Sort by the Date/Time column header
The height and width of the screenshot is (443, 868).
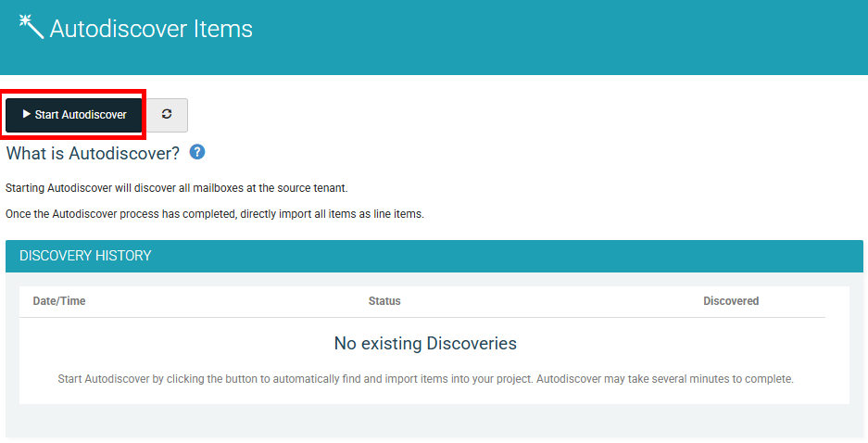pos(59,301)
